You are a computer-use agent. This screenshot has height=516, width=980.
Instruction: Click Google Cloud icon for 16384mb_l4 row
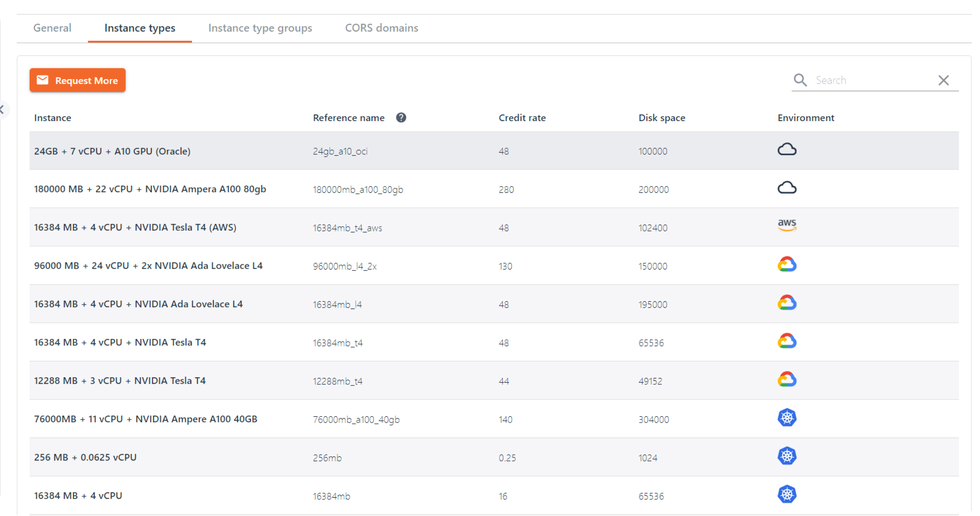pos(786,303)
